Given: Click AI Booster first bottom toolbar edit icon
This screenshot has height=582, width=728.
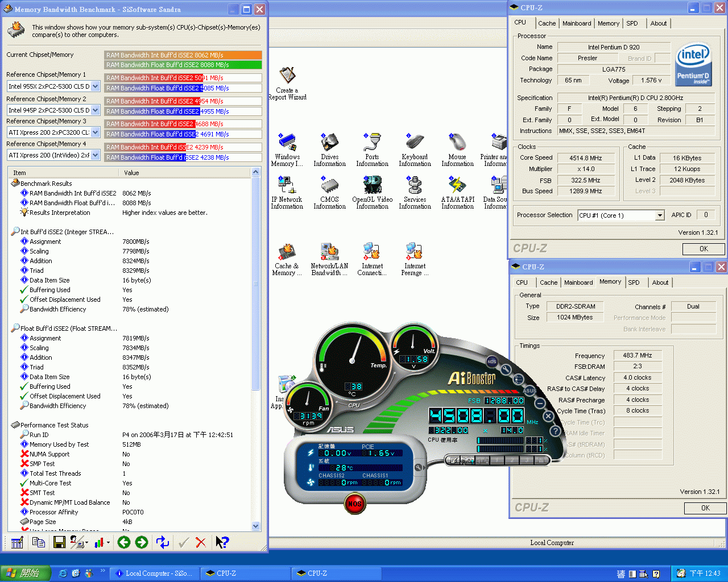Looking at the screenshot, I should [454, 460].
